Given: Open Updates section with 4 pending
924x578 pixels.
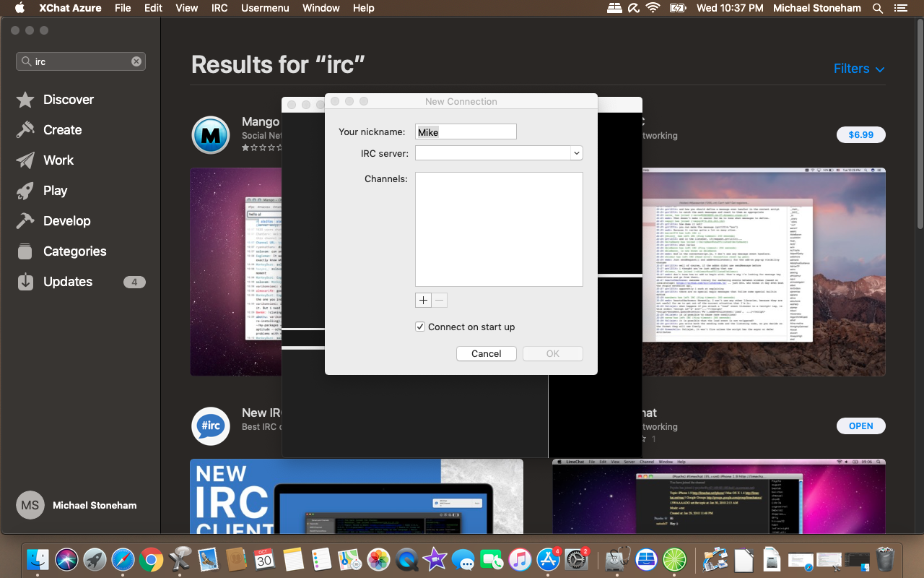Looking at the screenshot, I should tap(80, 282).
